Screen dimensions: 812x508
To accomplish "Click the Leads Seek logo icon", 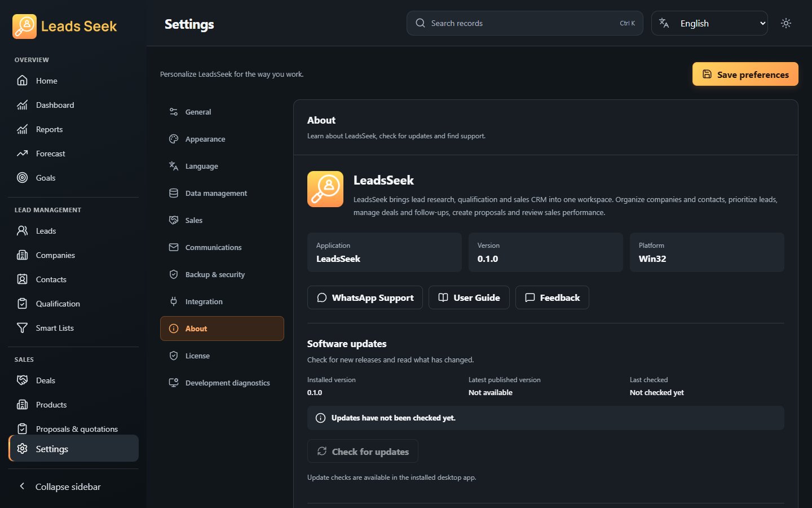I will coord(24,27).
